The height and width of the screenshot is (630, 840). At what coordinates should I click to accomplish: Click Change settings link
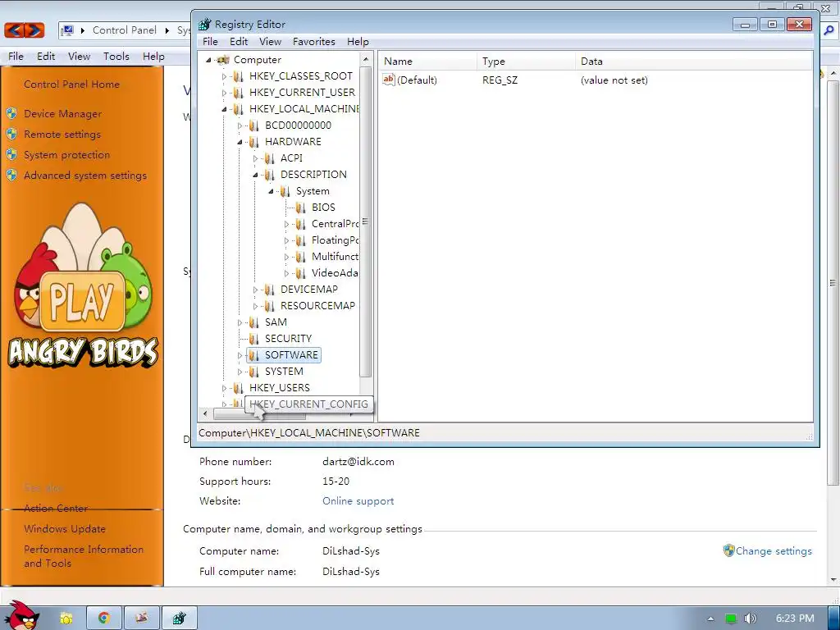[774, 550]
